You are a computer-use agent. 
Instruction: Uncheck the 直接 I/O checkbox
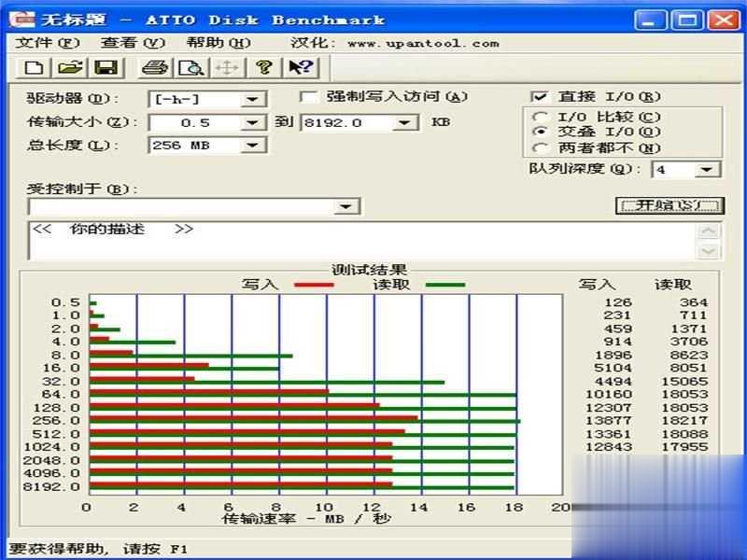coord(539,97)
